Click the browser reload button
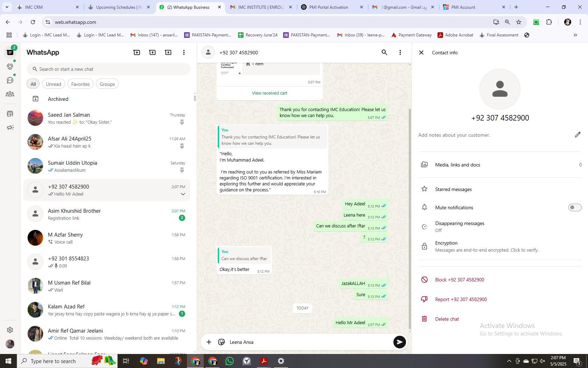Screen dimensions: 588x368 (x=33, y=22)
